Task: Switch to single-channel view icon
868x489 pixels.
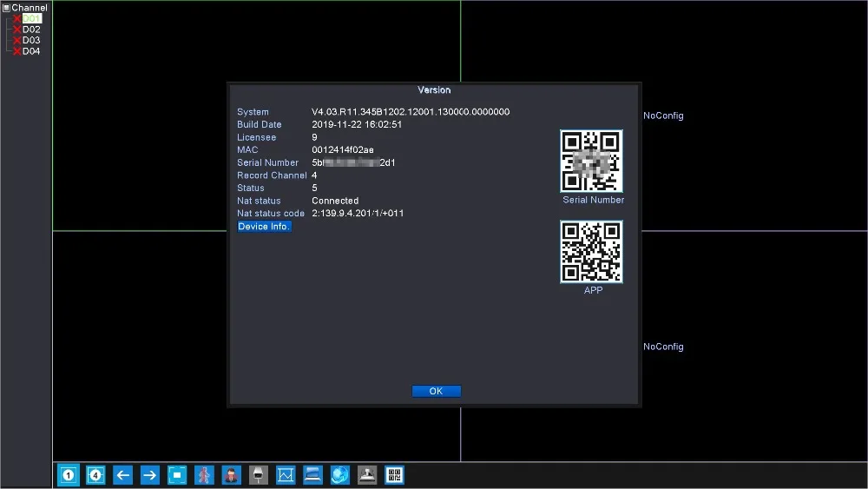Action: click(69, 475)
